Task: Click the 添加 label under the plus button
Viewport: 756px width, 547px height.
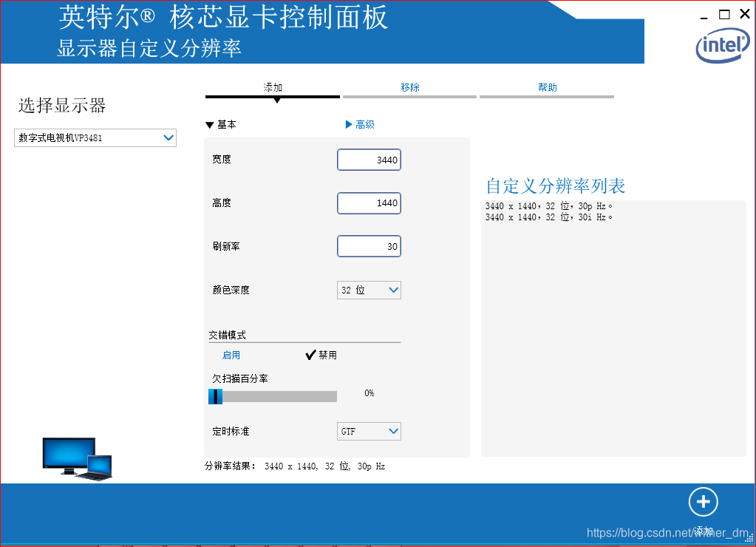Action: point(704,531)
